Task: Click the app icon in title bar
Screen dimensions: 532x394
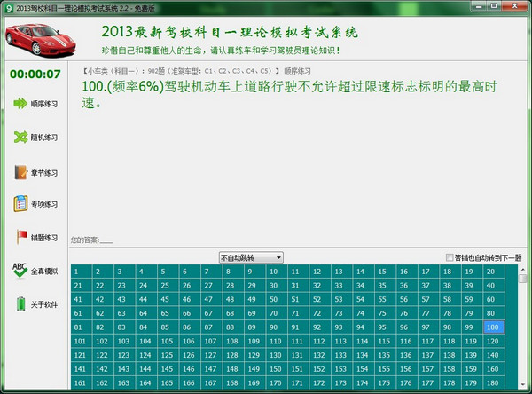Action: coord(8,7)
